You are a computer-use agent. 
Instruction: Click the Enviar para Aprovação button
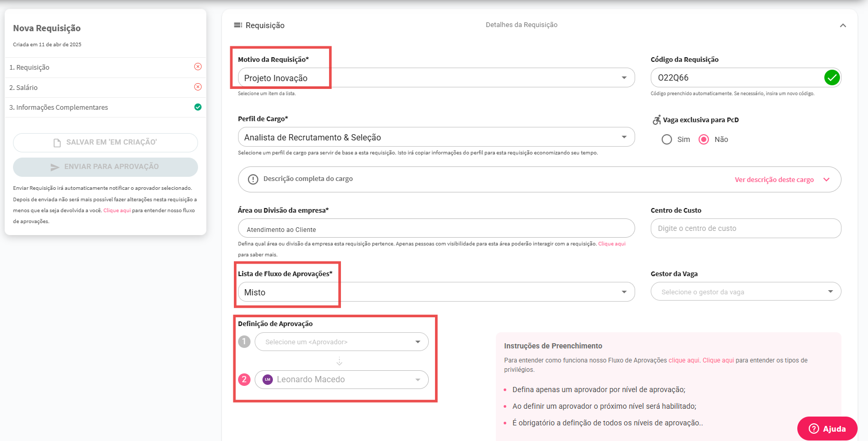click(106, 167)
